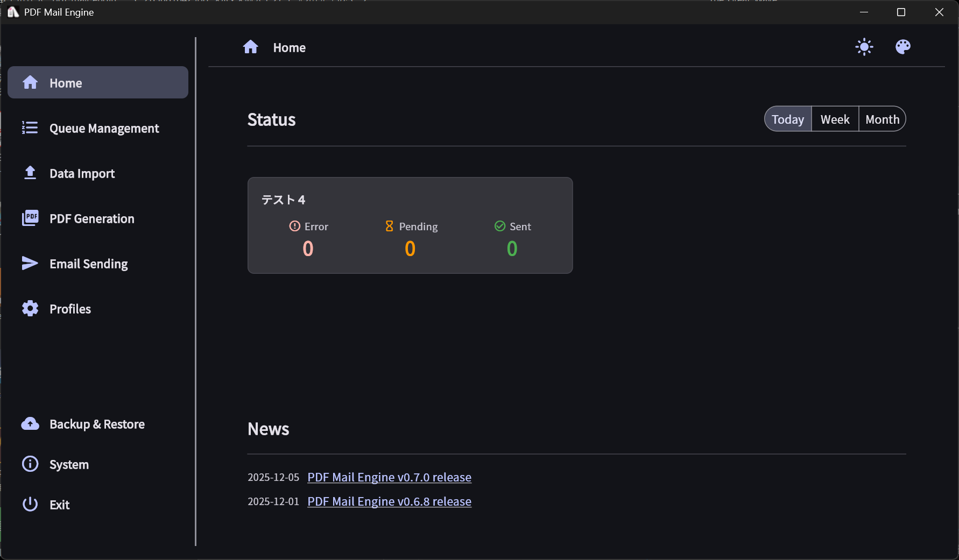Screen dimensions: 959x560
Task: Open the PDF Mail Engine v0.6.8 release link
Action: 389,501
